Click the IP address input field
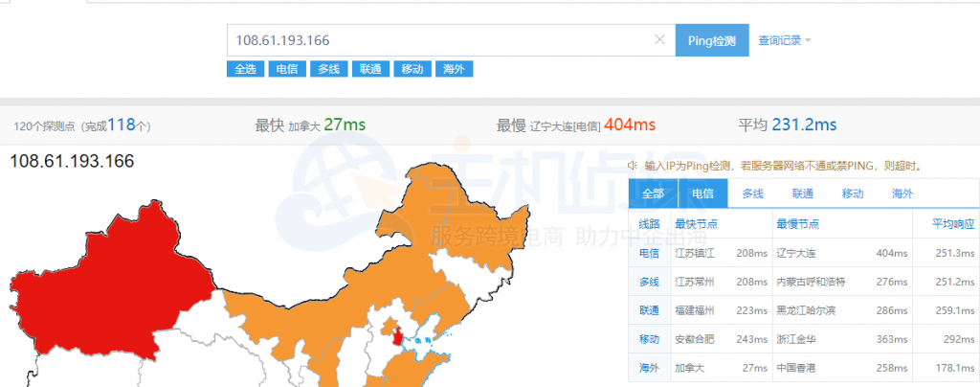 tap(440, 40)
